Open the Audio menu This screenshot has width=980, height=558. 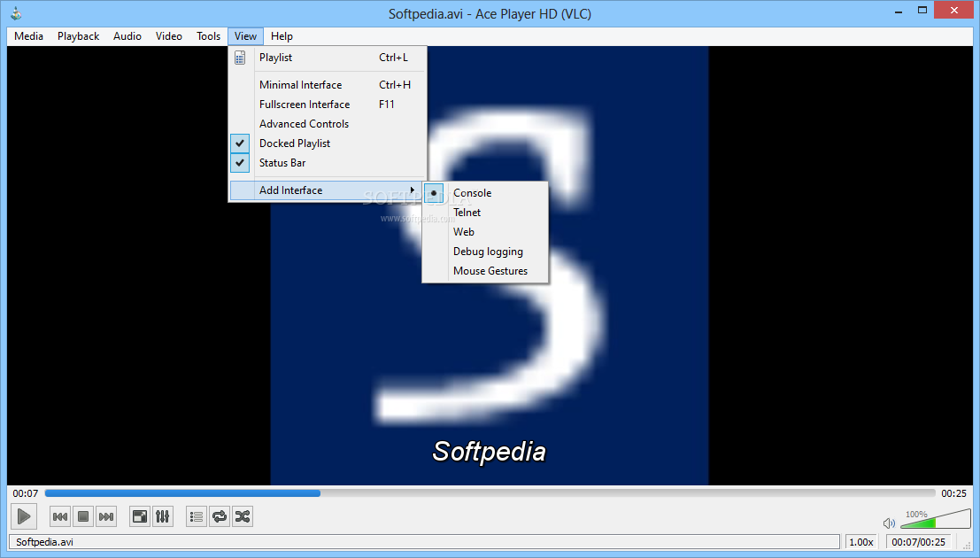(127, 36)
